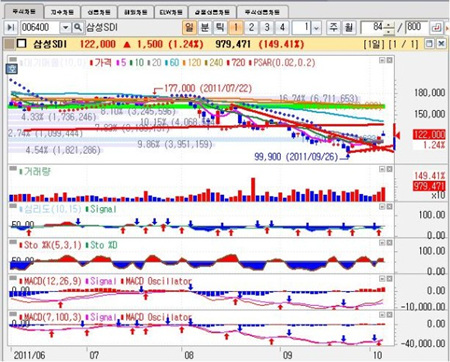Select the 틱 (tick) period toggle
This screenshot has height=362, width=450.
click(220, 27)
